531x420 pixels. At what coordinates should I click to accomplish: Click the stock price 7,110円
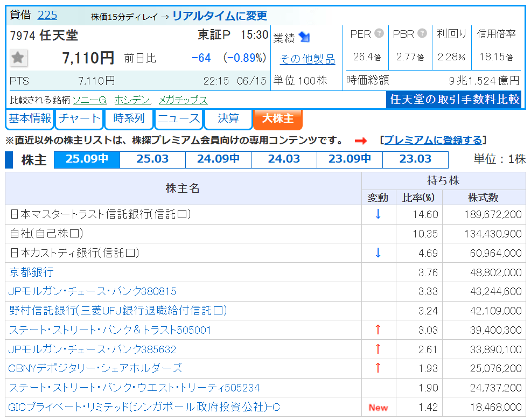(x=88, y=58)
